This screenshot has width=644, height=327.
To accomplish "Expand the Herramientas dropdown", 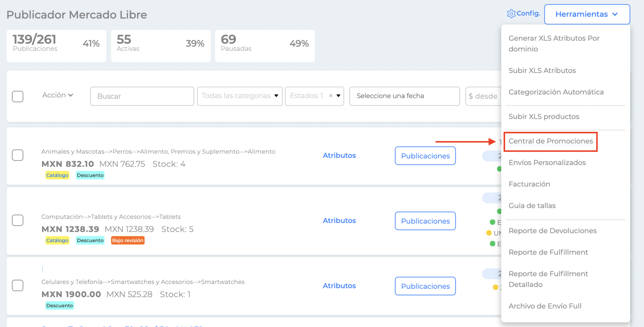I will (x=587, y=14).
